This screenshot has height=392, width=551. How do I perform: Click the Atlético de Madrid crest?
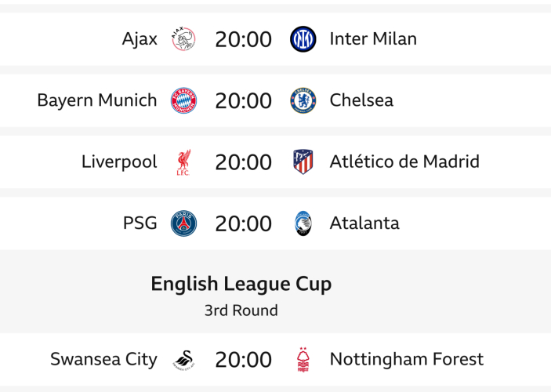[x=303, y=162]
